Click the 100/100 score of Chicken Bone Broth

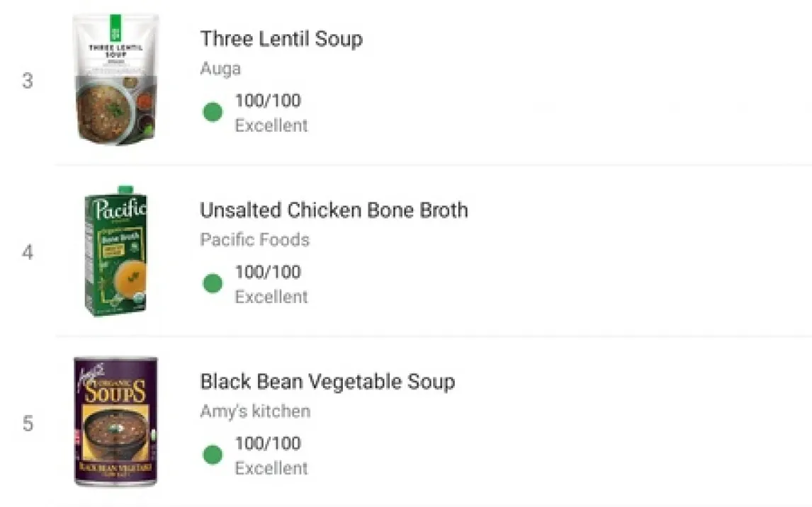click(x=268, y=272)
